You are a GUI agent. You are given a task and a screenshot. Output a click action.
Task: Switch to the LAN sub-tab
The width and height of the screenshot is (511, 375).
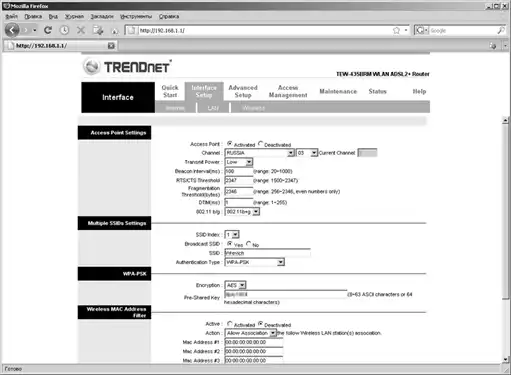tap(213, 108)
